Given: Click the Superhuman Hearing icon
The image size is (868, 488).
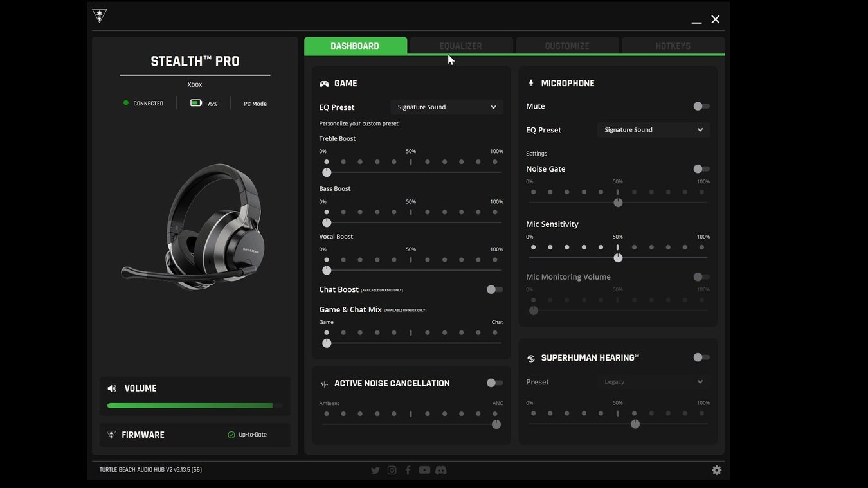Looking at the screenshot, I should pos(531,358).
